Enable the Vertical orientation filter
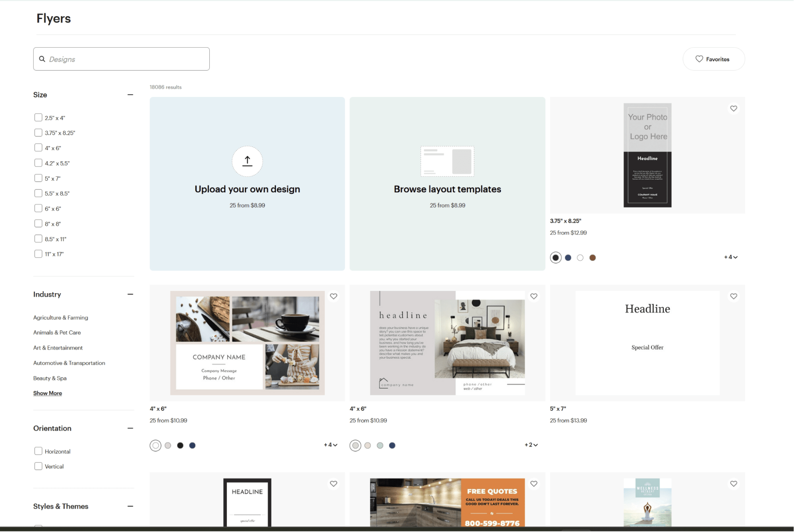Screen dimensions: 794x532 click(38, 466)
